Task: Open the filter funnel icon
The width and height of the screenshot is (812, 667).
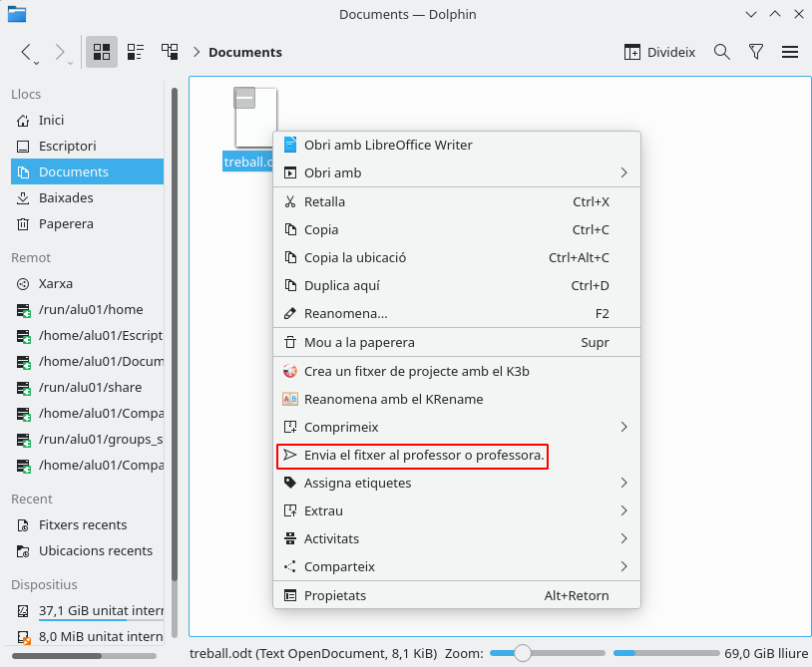Action: click(x=756, y=52)
